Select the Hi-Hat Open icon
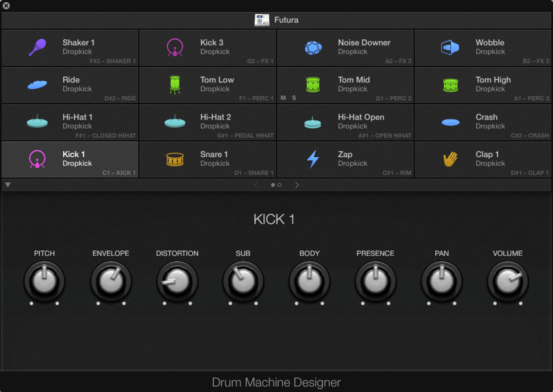This screenshot has width=553, height=392. 313,122
